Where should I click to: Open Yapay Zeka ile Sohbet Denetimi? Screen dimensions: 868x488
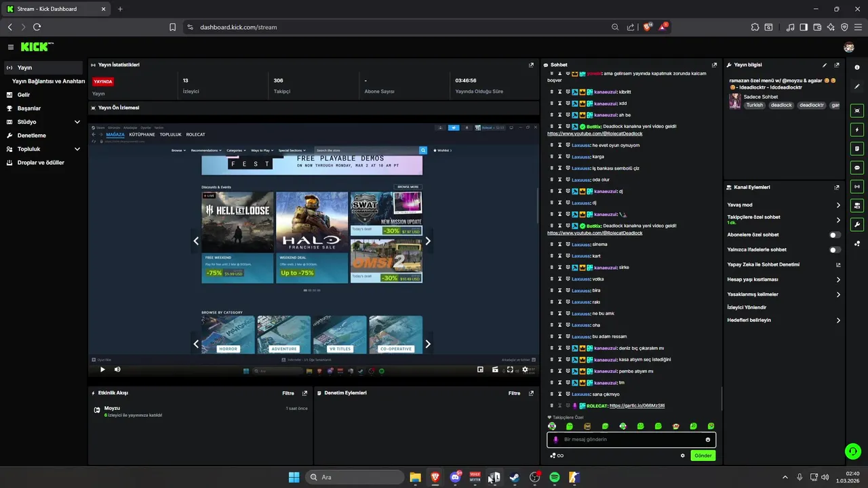784,264
